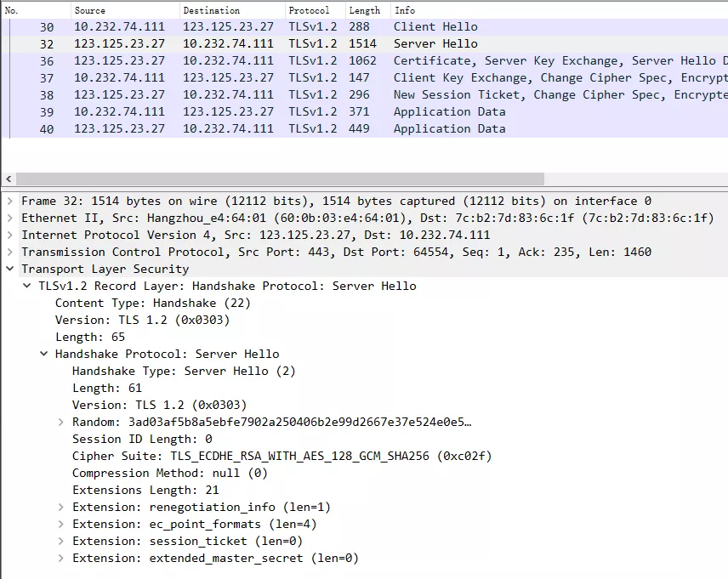Select the Compression Method: null field
The image size is (728, 579).
[x=170, y=473]
